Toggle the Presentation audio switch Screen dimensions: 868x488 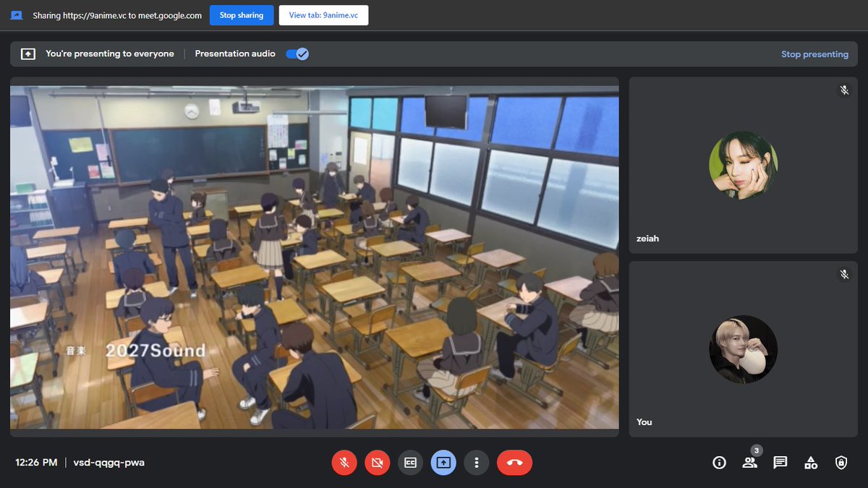coord(297,54)
